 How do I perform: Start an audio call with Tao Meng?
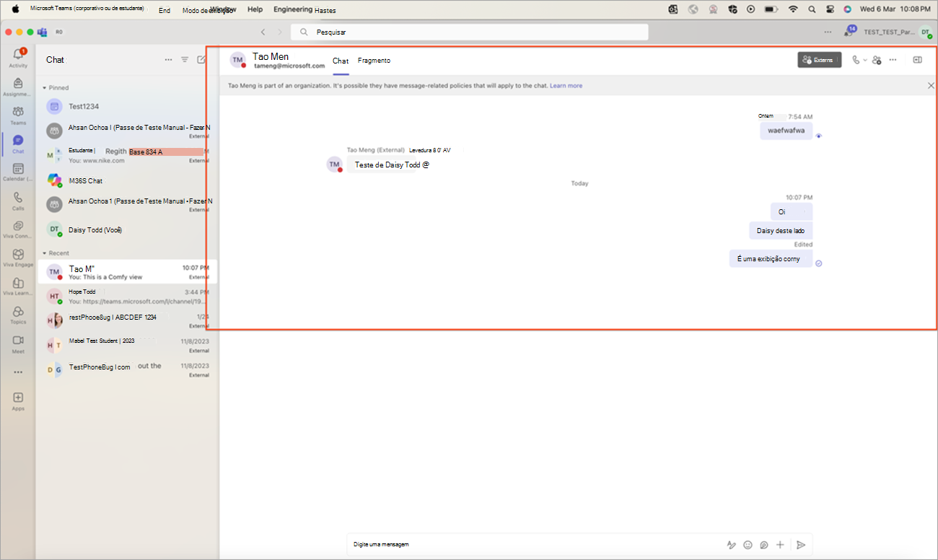pos(856,60)
